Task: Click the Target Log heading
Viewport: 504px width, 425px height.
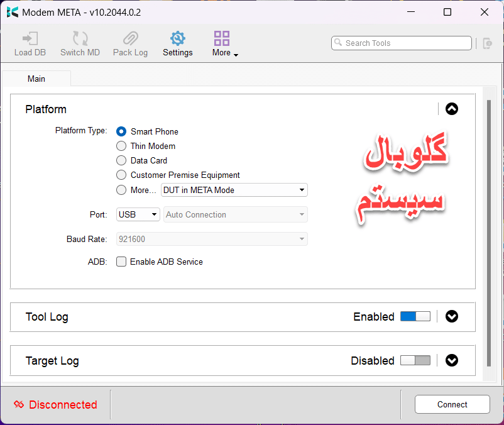Action: point(52,361)
